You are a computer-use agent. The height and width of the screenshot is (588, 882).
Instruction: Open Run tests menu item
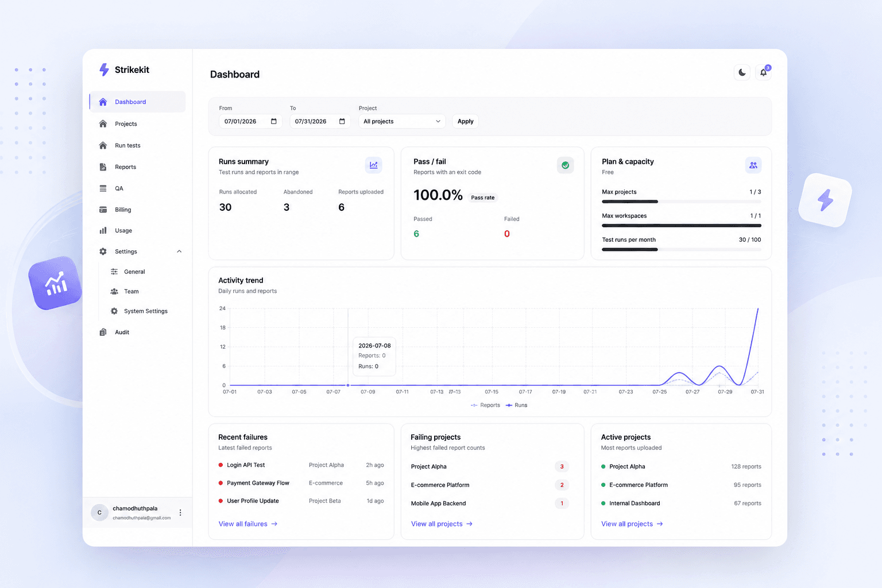(x=137, y=145)
